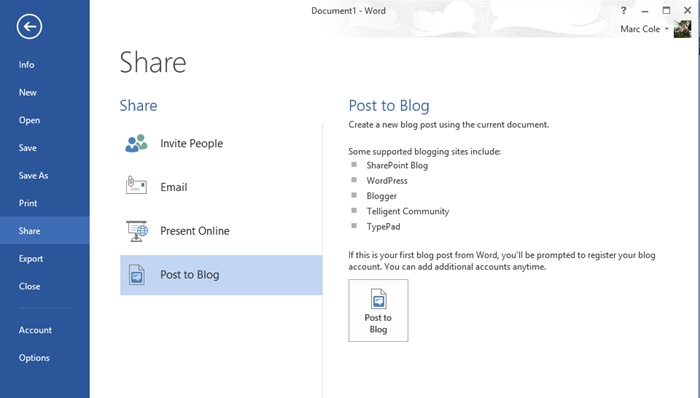
Task: Choose Save in the backstage menu
Action: pyautogui.click(x=45, y=148)
